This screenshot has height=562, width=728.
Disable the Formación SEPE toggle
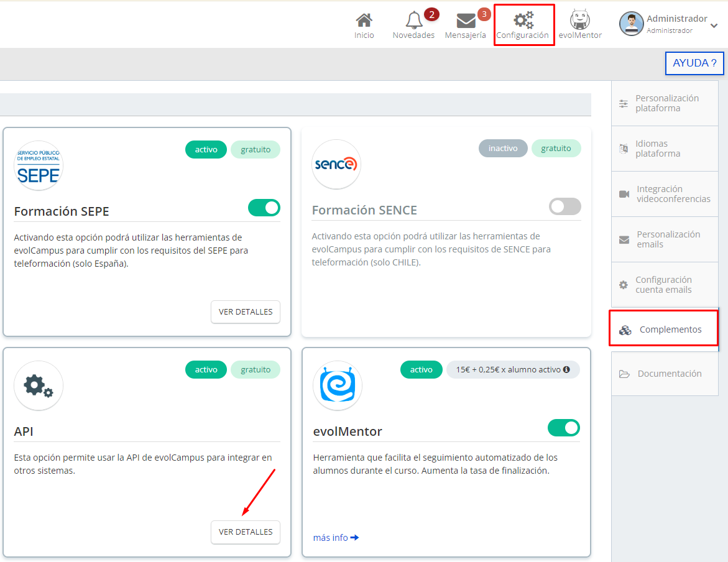(x=264, y=208)
